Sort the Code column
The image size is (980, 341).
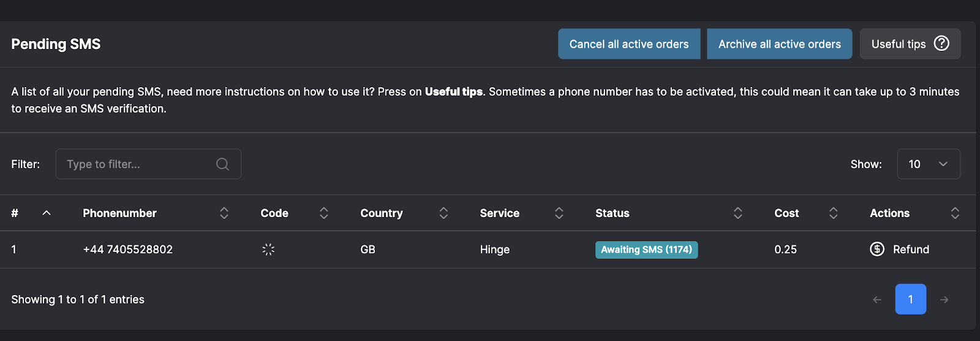click(324, 213)
